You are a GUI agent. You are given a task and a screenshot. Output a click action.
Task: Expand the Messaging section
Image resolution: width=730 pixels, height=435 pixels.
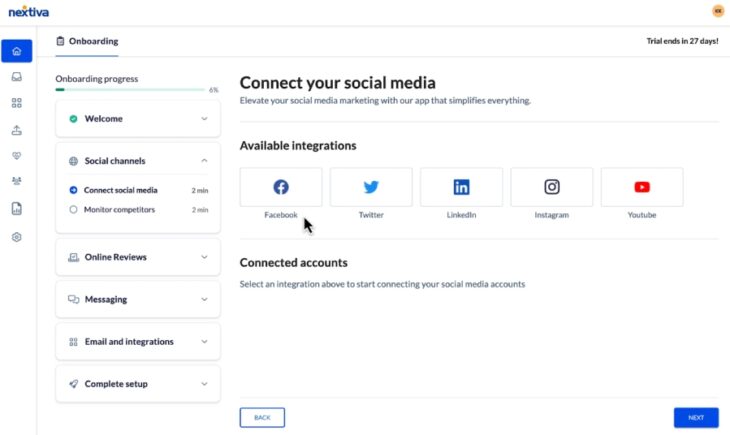[137, 299]
